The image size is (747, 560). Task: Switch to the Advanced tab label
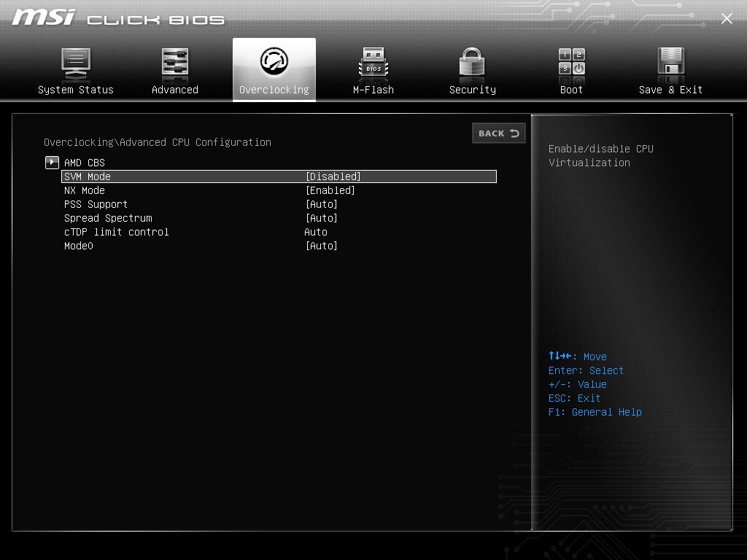pyautogui.click(x=175, y=90)
